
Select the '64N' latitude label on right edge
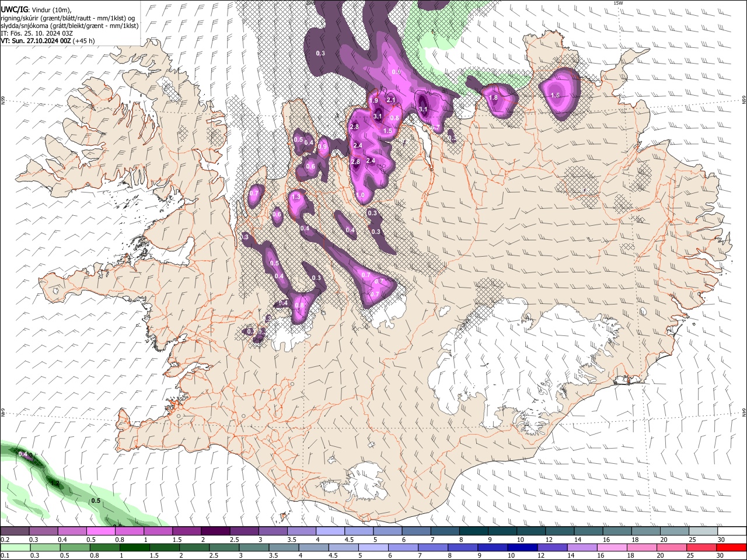point(744,412)
